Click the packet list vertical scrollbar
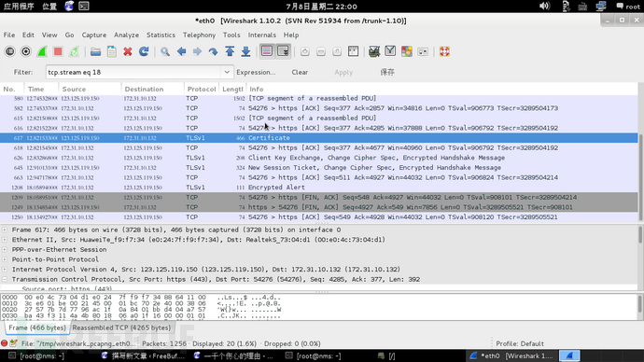The height and width of the screenshot is (362, 644). [640, 176]
